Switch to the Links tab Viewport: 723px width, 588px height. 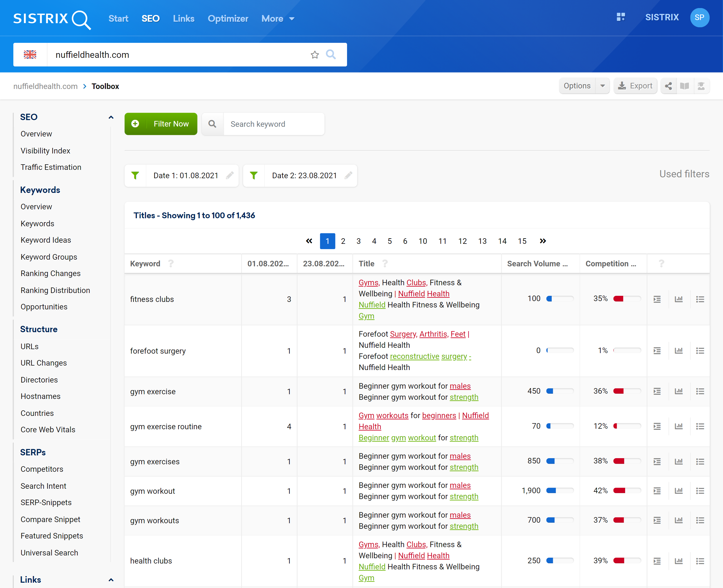tap(184, 19)
